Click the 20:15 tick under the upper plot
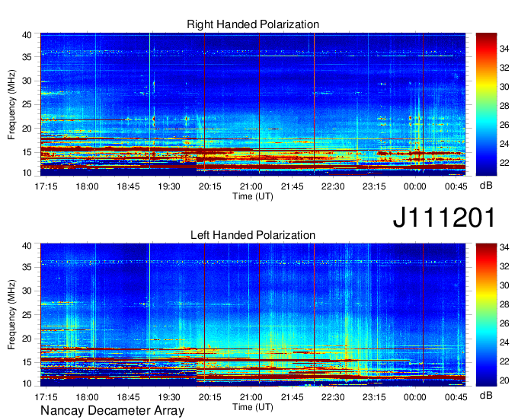Image resolution: width=518 pixels, height=420 pixels. click(209, 186)
